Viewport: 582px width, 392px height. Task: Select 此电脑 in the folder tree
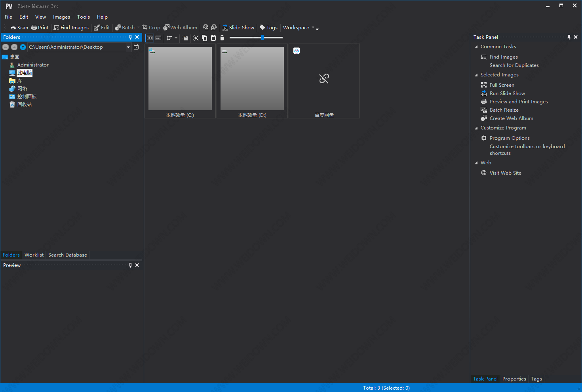(25, 73)
